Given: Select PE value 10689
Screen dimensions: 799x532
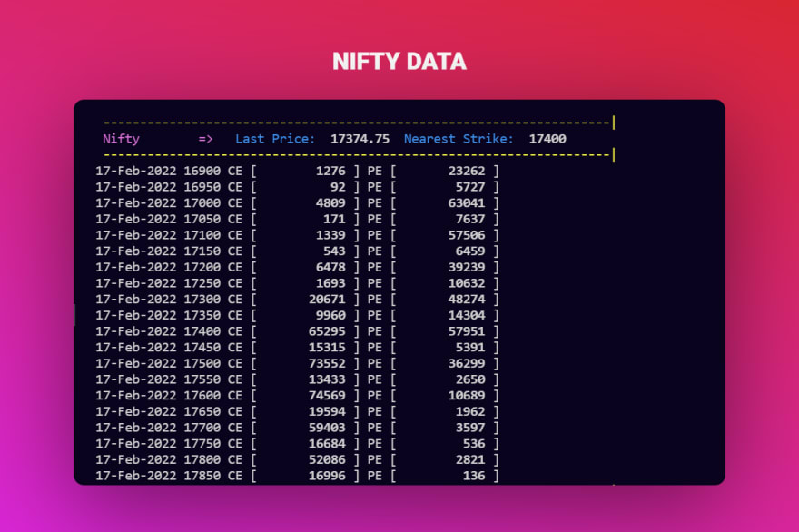Looking at the screenshot, I should pos(467,396).
